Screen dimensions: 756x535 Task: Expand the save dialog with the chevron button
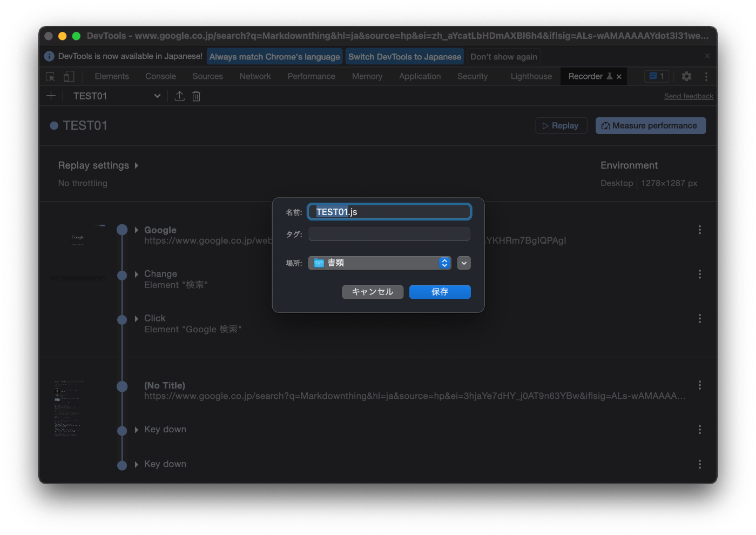point(464,263)
